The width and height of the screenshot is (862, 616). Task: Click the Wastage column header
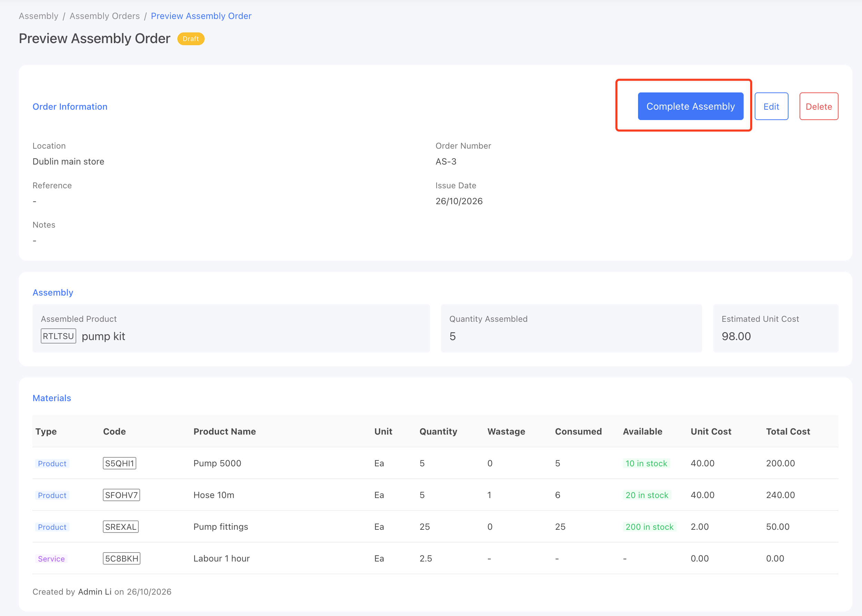pyautogui.click(x=506, y=431)
